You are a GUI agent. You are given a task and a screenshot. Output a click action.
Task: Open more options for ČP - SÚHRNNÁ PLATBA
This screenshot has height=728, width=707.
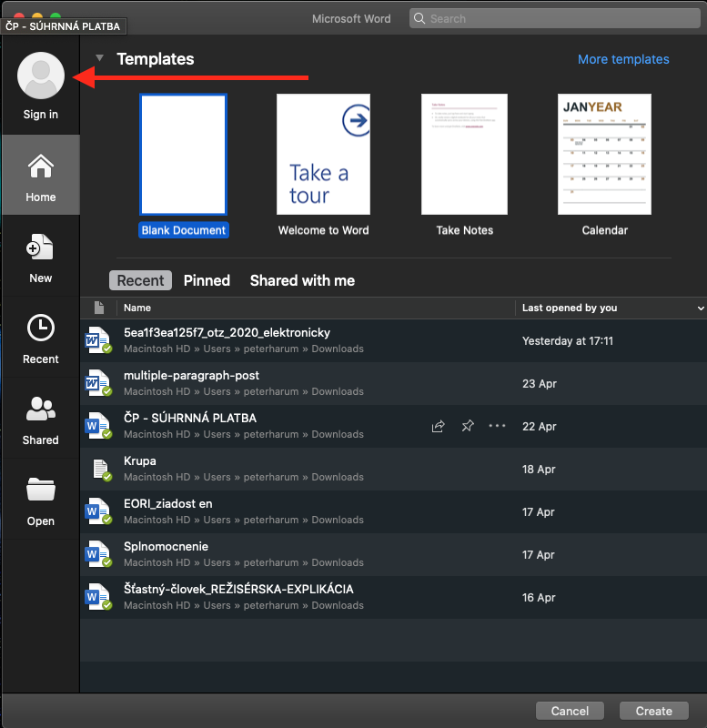pos(497,426)
